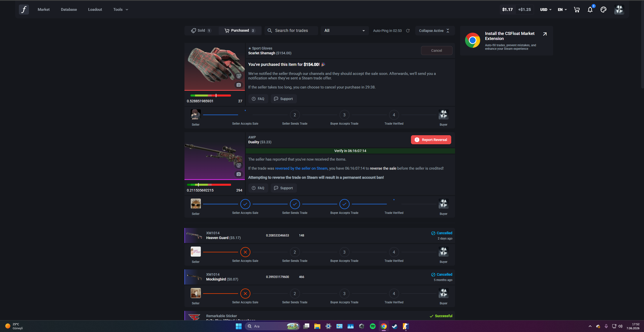Click the $1.17 account balance
644x332 pixels.
[x=507, y=10]
